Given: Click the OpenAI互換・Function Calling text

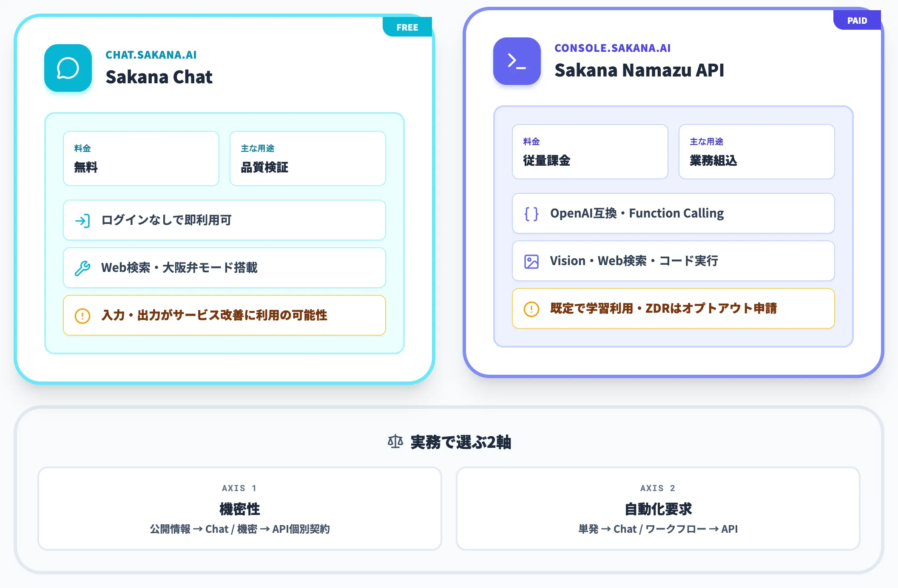Looking at the screenshot, I should click(x=637, y=213).
